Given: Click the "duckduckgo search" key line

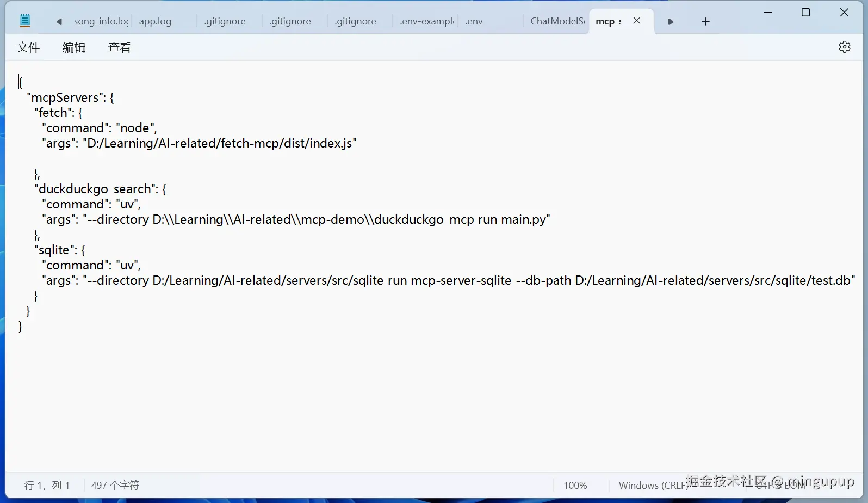Looking at the screenshot, I should click(100, 189).
